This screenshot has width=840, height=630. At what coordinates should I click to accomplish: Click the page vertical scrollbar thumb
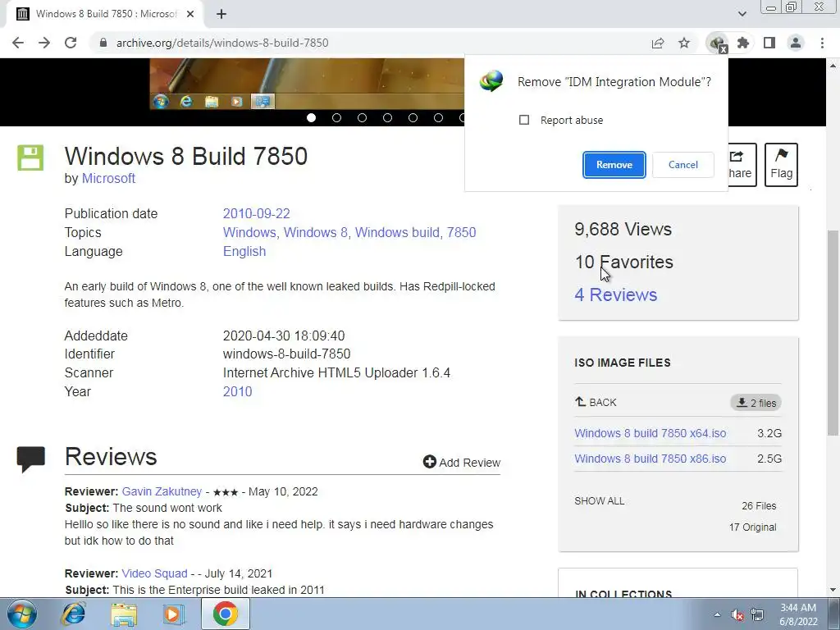click(x=833, y=332)
